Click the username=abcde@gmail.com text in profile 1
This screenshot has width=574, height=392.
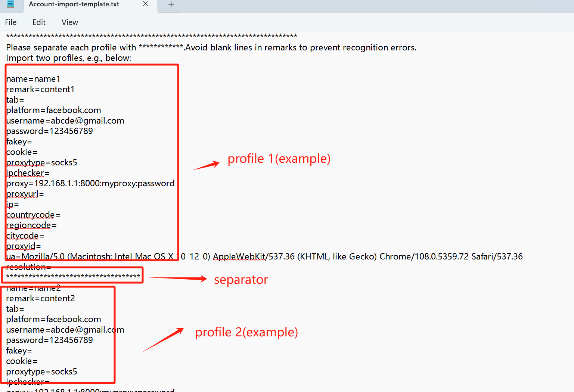tap(65, 121)
